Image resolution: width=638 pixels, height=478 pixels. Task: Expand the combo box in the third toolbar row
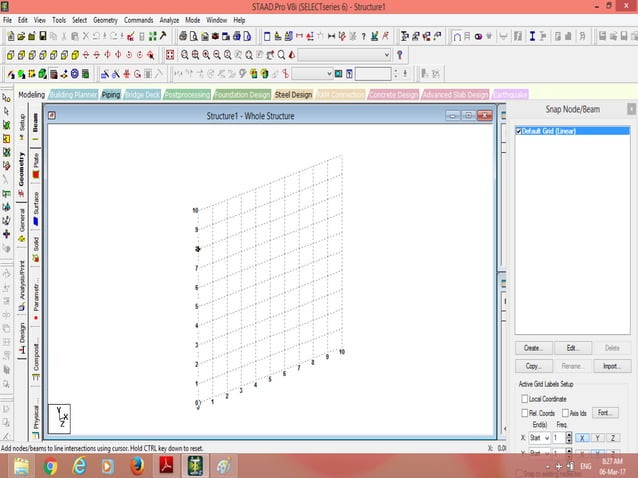click(327, 74)
